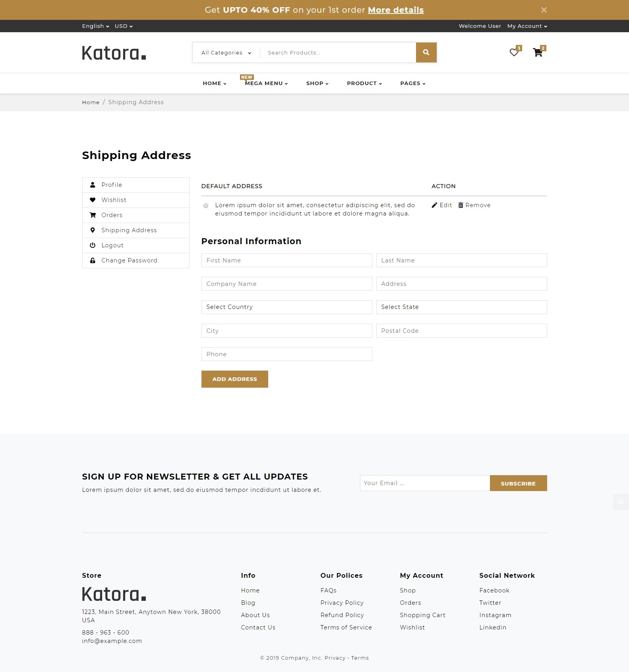This screenshot has height=672, width=629.
Task: Click the Logout power icon in sidebar
Action: pyautogui.click(x=93, y=245)
